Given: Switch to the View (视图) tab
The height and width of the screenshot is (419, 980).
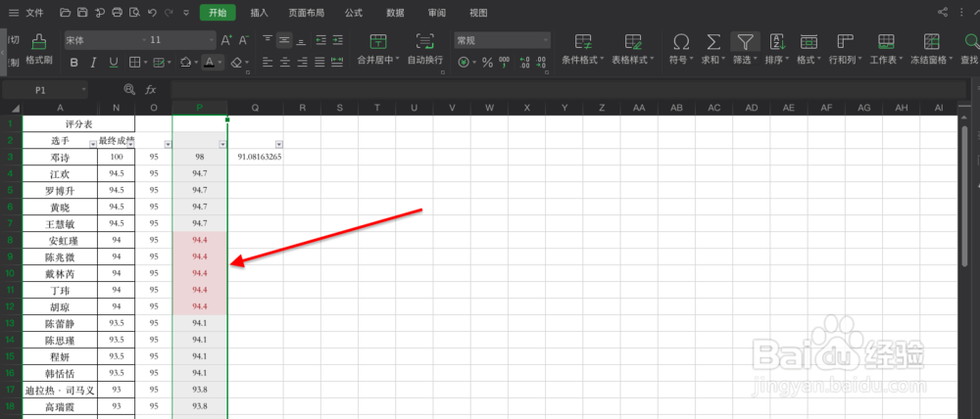Looking at the screenshot, I should tap(478, 13).
